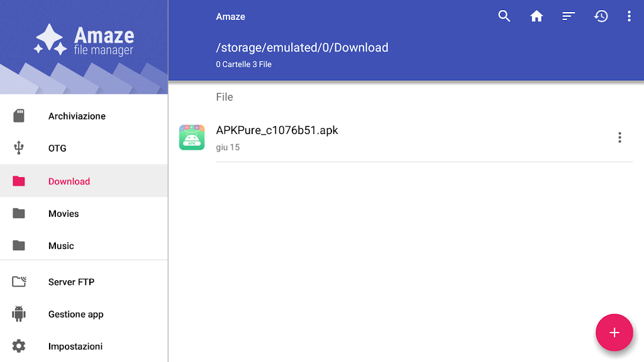Click the USB OTG icon

(x=19, y=148)
